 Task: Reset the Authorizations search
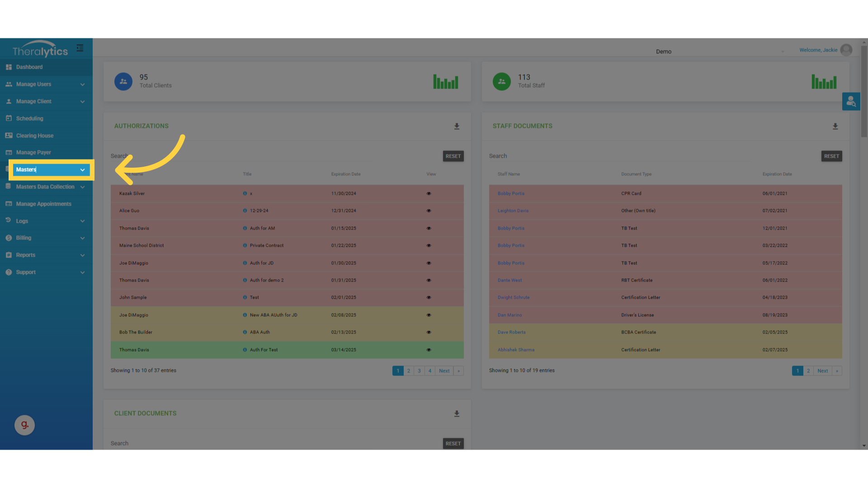453,156
